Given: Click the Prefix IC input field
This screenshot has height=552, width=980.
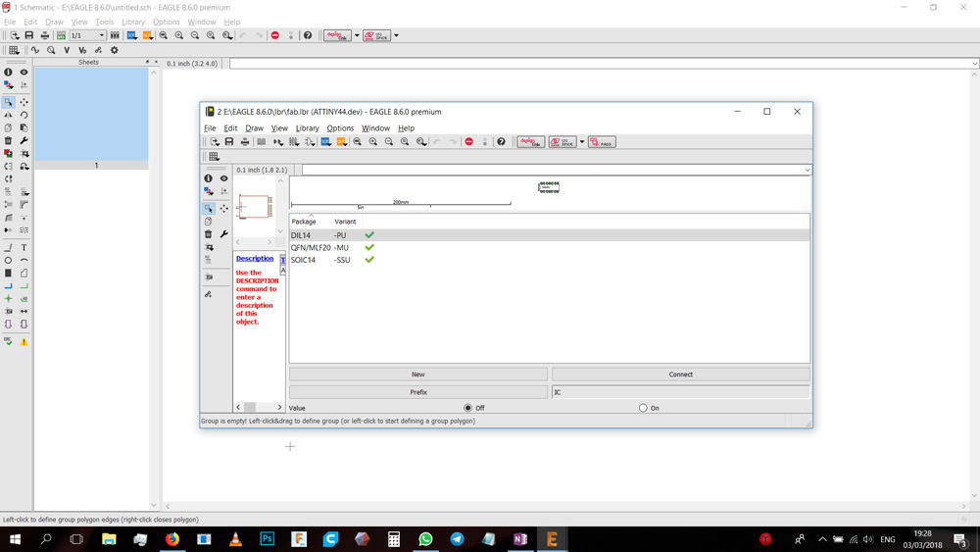Looking at the screenshot, I should pyautogui.click(x=681, y=392).
